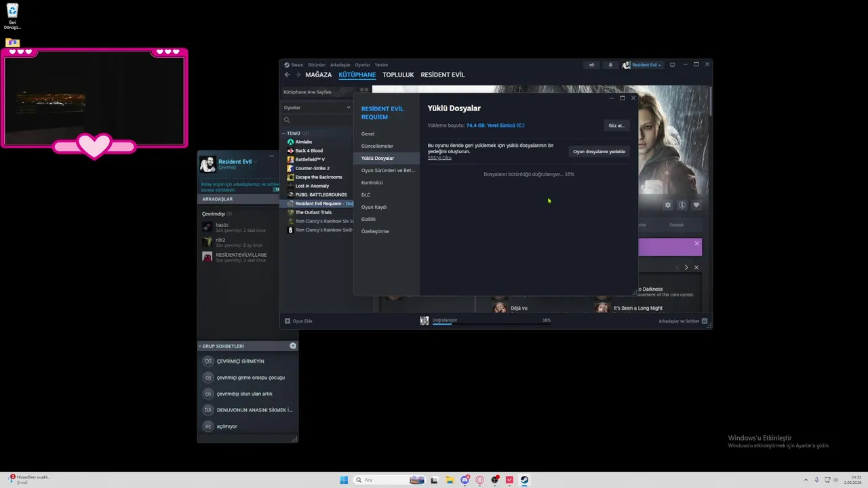This screenshot has height=488, width=868.
Task: Open the SSS'yi Oku link
Action: [439, 157]
